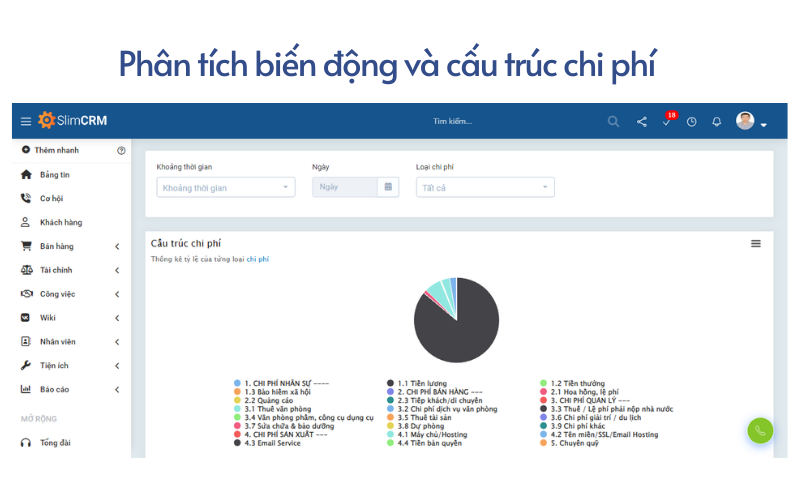Viewport: 800px width, 500px height.
Task: Open the share icon in header
Action: [642, 121]
